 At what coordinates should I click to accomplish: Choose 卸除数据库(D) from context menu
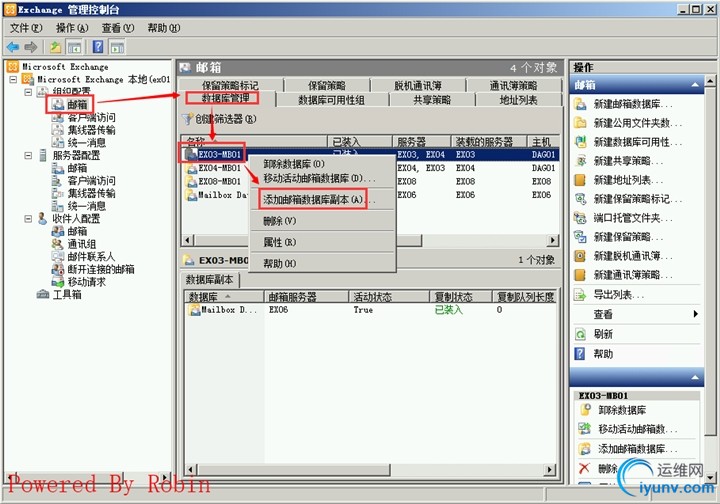click(x=322, y=164)
